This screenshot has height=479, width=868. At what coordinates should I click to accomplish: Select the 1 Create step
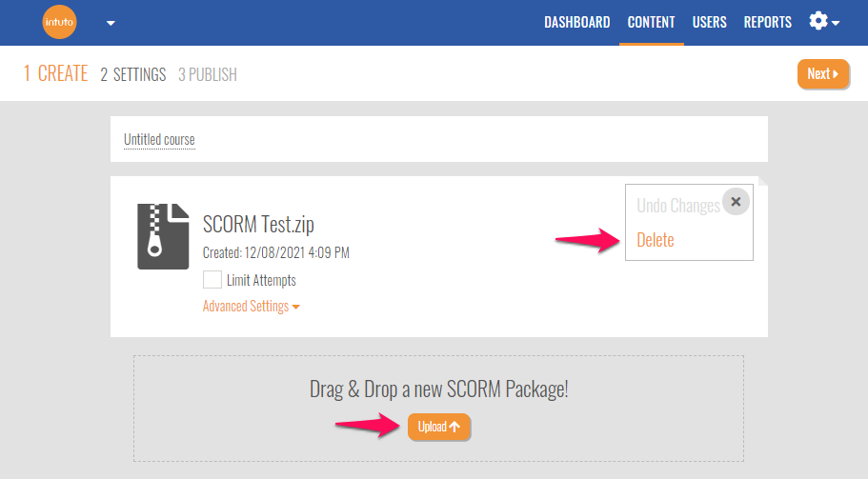click(56, 73)
